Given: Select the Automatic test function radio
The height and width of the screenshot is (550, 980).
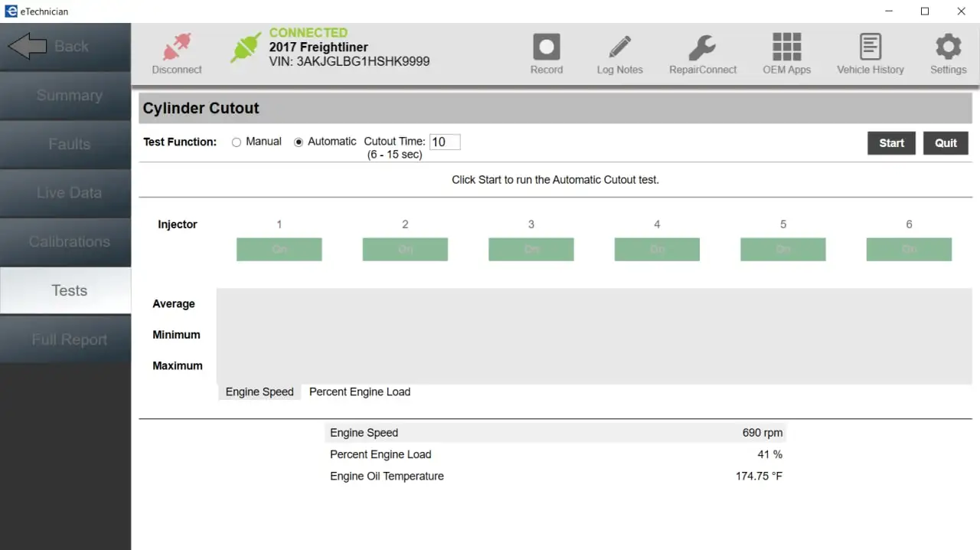Looking at the screenshot, I should tap(299, 142).
